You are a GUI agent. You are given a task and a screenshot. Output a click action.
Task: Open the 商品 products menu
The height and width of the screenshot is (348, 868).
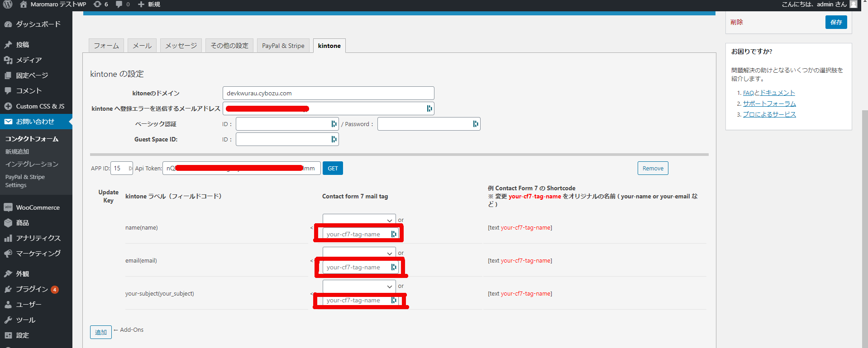pos(36,223)
